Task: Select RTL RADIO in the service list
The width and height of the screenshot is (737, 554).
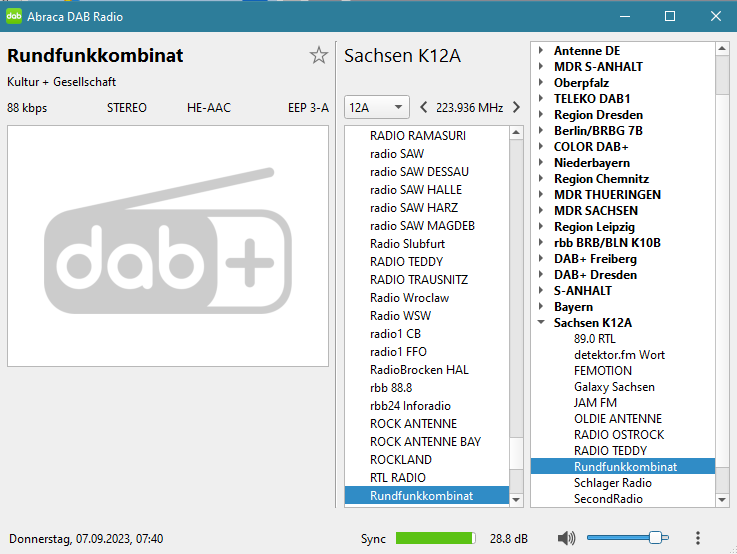Action: tap(397, 478)
